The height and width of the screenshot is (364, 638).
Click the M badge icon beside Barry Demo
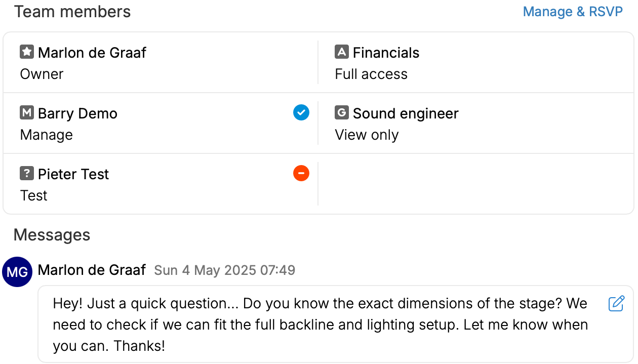coord(27,112)
